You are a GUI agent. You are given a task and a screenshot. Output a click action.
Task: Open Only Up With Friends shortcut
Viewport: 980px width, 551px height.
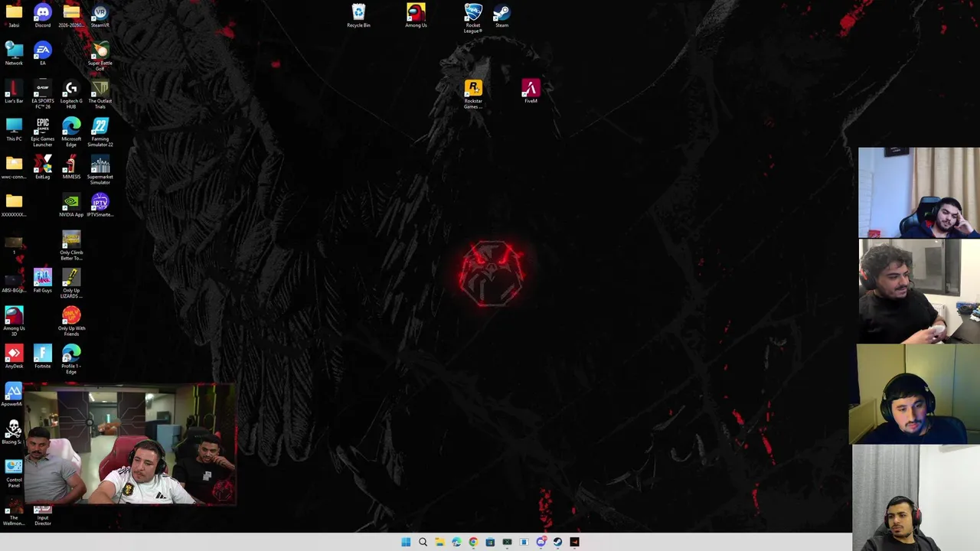(71, 321)
